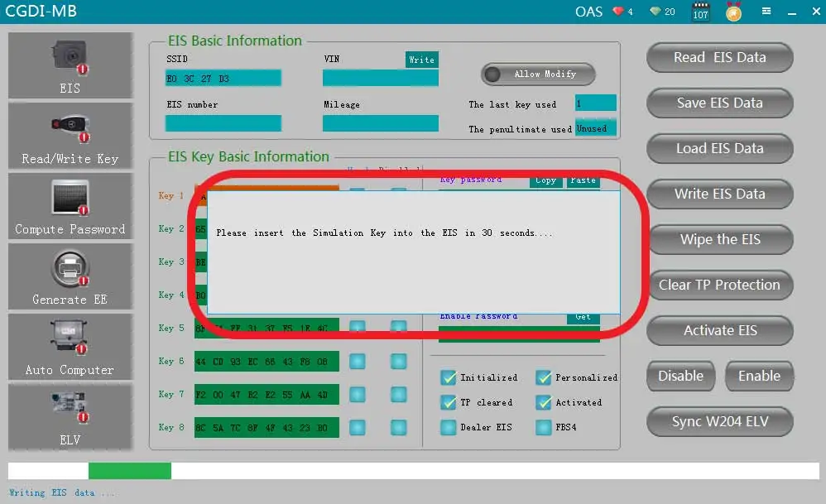Click the Clear TP Protection button
This screenshot has height=504, width=826.
(x=719, y=285)
